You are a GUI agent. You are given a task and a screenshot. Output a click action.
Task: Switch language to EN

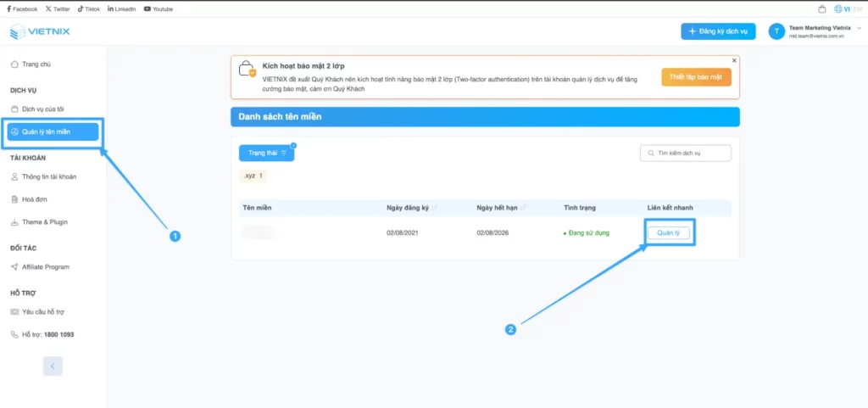858,9
